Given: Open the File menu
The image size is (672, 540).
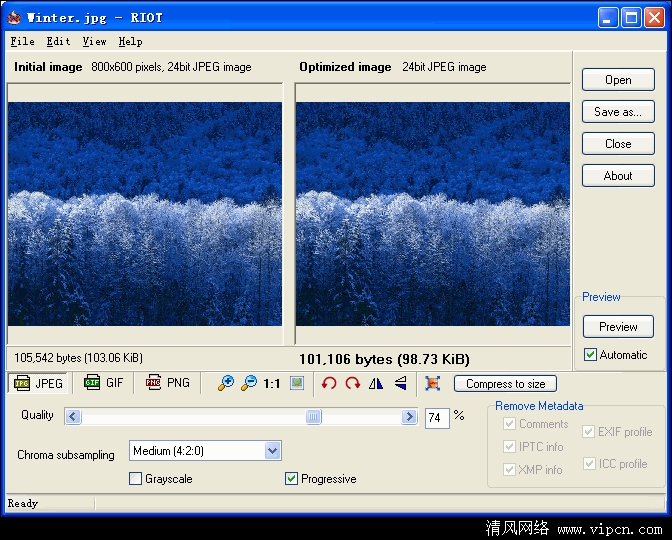Looking at the screenshot, I should point(22,42).
